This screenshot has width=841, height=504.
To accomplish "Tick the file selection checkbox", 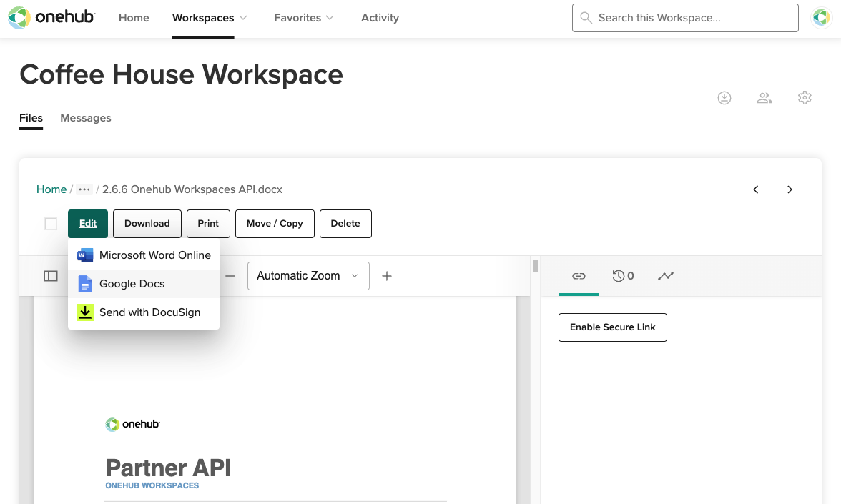I will (x=51, y=224).
